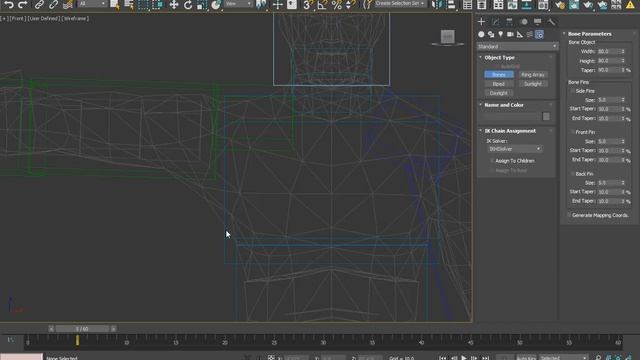The width and height of the screenshot is (640, 360).
Task: Open the IK Solver dropdown
Action: point(515,149)
